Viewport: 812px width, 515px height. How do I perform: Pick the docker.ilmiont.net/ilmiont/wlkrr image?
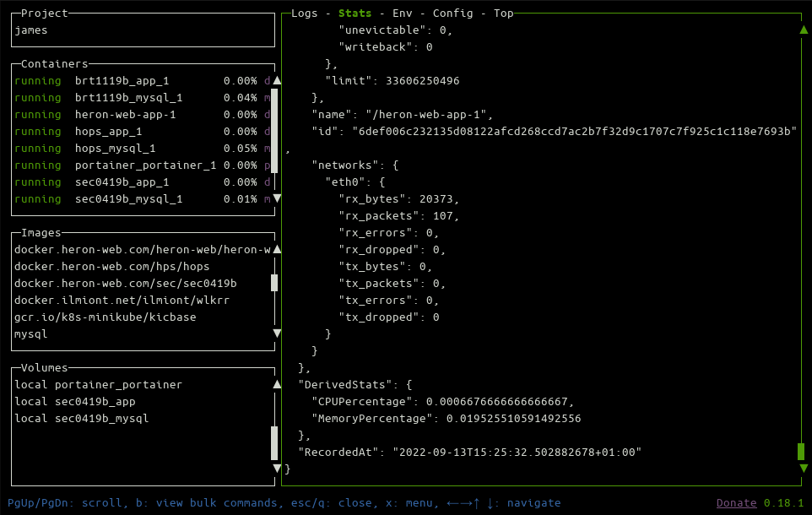[x=122, y=300]
